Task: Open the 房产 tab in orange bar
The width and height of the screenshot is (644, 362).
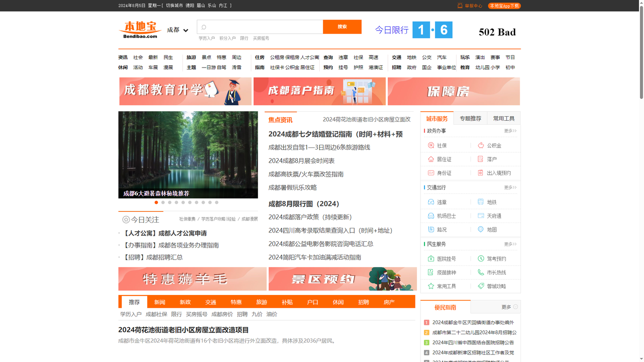Action: [x=389, y=302]
